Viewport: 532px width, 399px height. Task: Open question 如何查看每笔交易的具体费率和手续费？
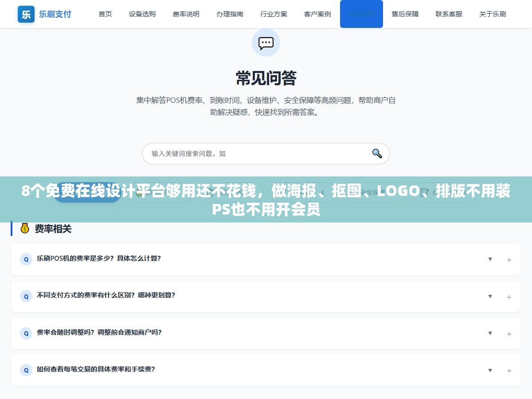click(266, 370)
